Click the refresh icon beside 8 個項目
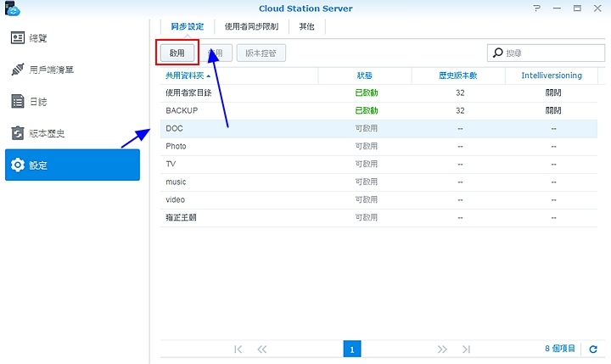The width and height of the screenshot is (611, 364). (593, 350)
